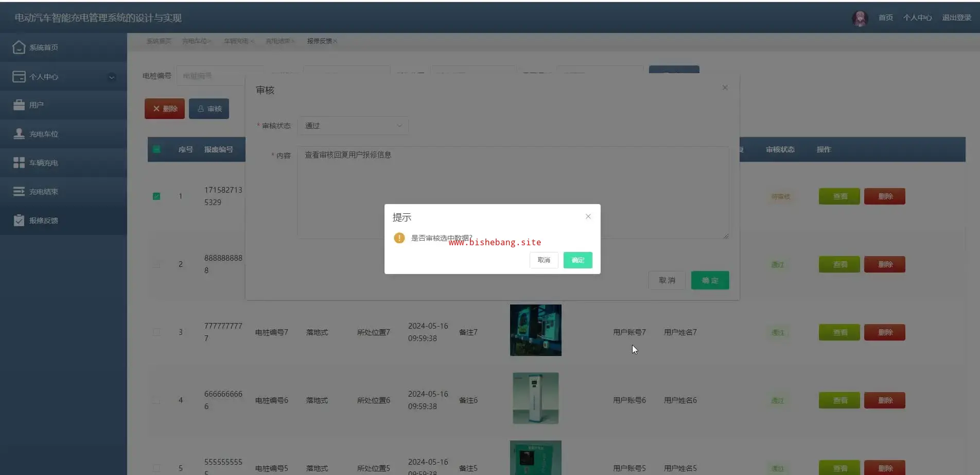Uncheck the checkbox for row 1
This screenshot has width=980, height=475.
click(x=156, y=196)
